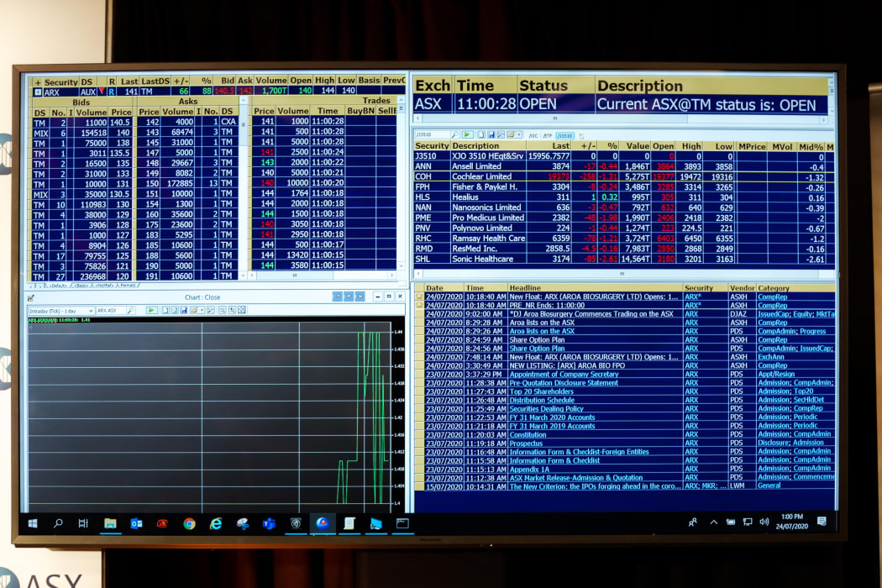Launch Google Chrome from the taskbar

[x=189, y=524]
